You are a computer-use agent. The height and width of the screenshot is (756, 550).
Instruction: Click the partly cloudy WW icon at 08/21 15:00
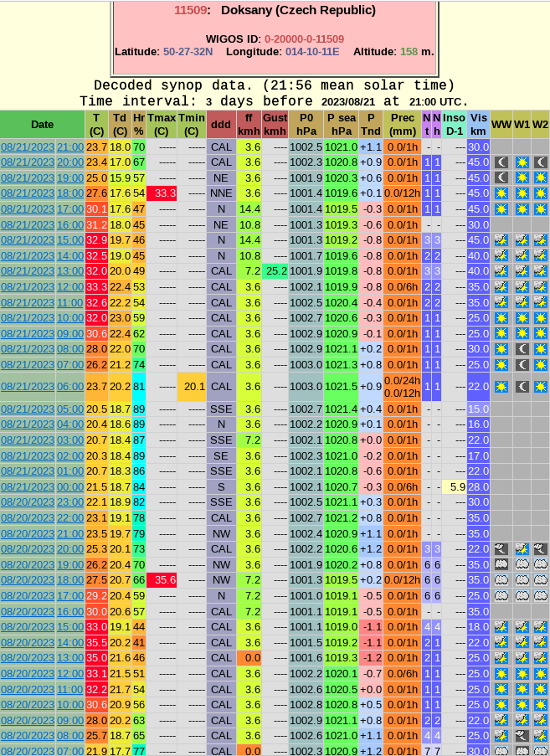[501, 240]
